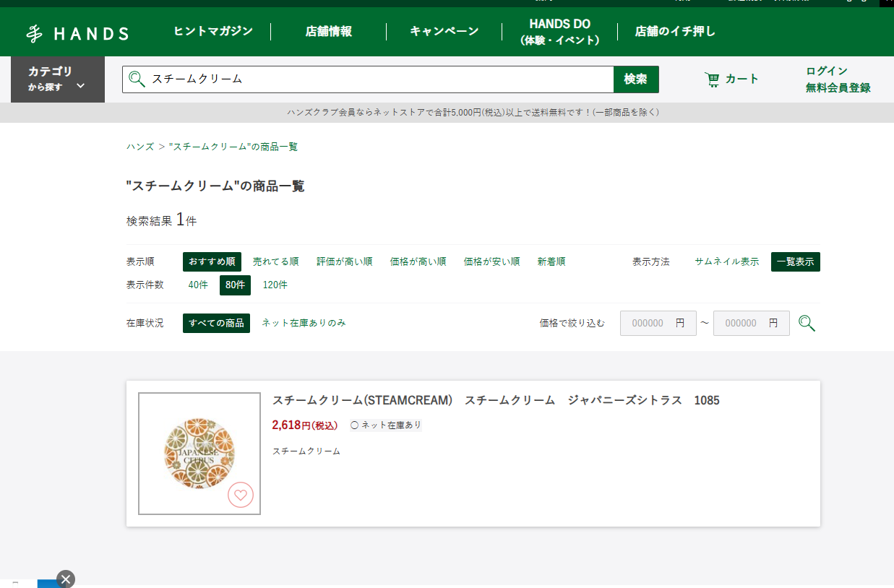The height and width of the screenshot is (588, 894).
Task: Dismiss the bottom banner with X icon
Action: click(66, 579)
